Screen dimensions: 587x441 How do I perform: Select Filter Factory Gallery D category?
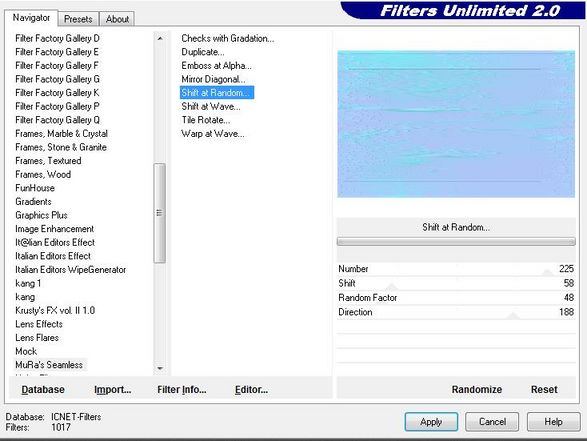coord(57,38)
